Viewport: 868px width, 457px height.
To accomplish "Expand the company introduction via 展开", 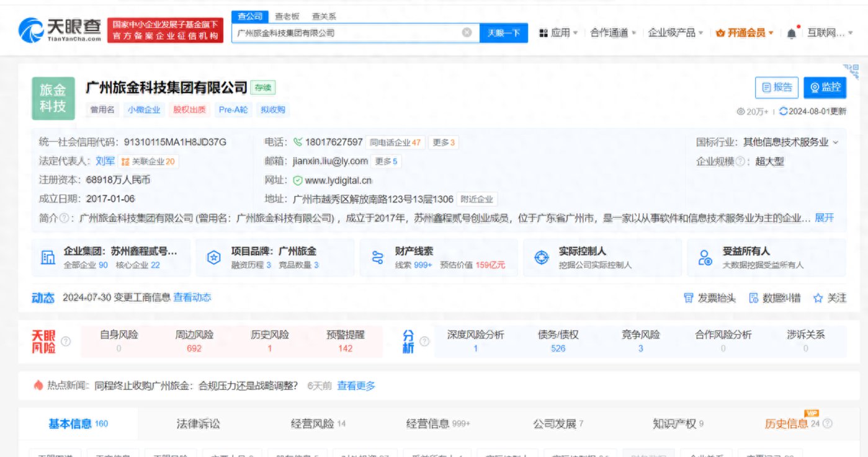I will point(826,218).
